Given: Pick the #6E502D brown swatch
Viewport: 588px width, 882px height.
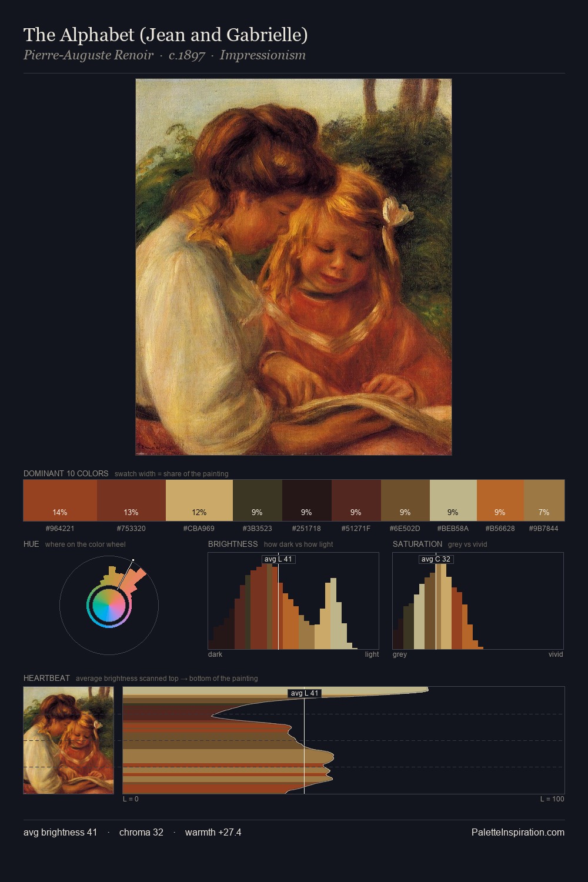Looking at the screenshot, I should [x=405, y=500].
